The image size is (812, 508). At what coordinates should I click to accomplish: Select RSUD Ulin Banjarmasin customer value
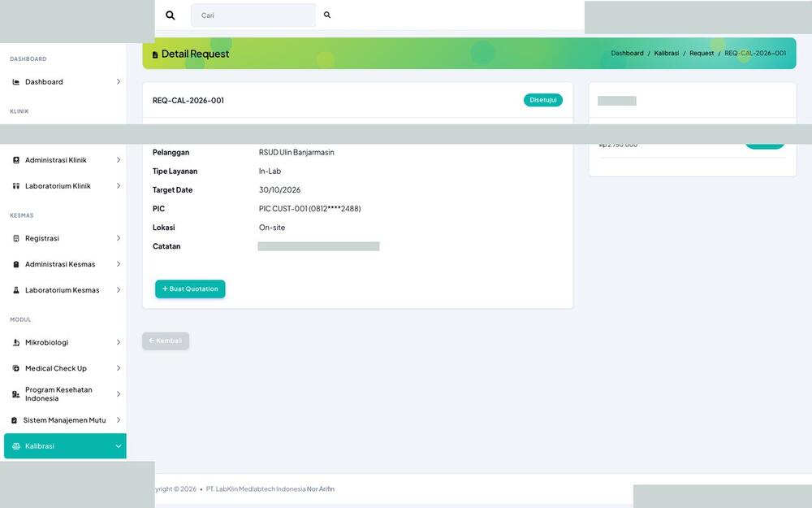[296, 153]
